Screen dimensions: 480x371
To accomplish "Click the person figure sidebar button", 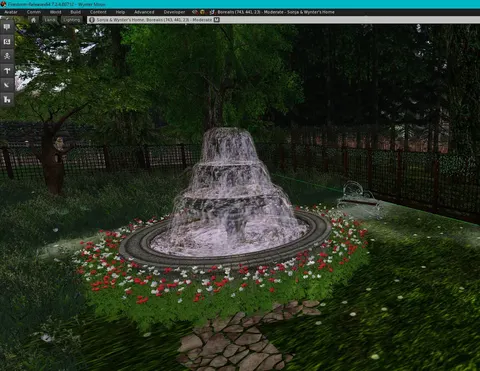I will tap(7, 56).
